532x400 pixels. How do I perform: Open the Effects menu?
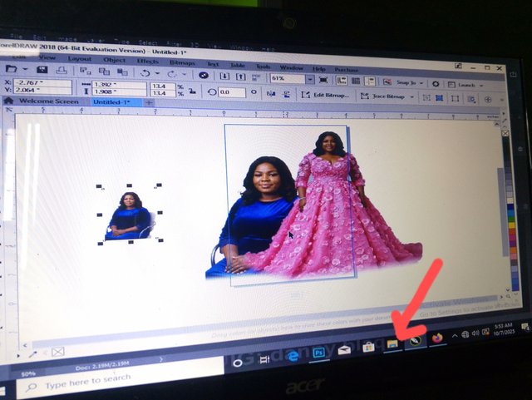(148, 62)
